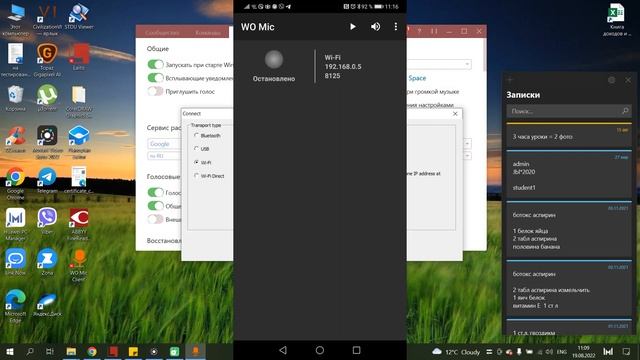640x360 pixels.
Task: Toggle the Запускать при старте switch
Action: (x=155, y=64)
